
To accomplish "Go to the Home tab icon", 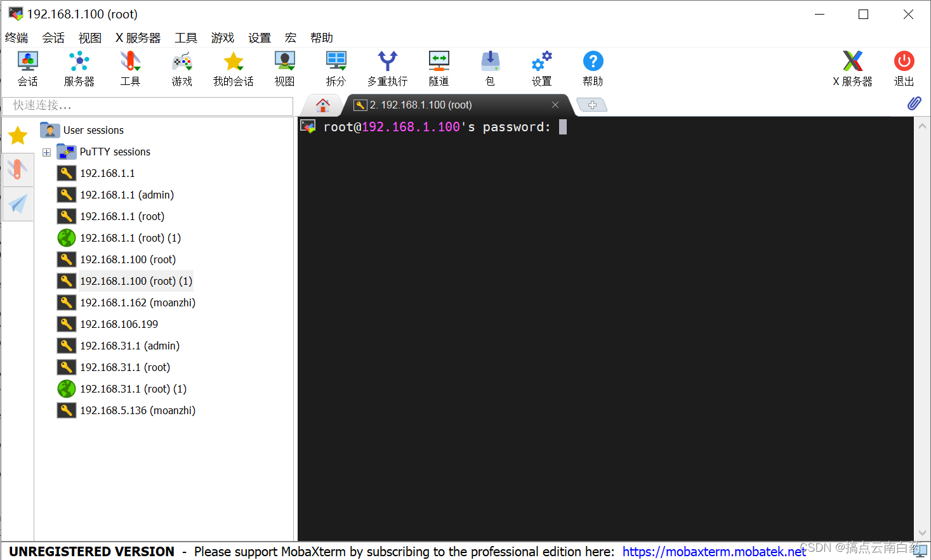I will click(323, 105).
